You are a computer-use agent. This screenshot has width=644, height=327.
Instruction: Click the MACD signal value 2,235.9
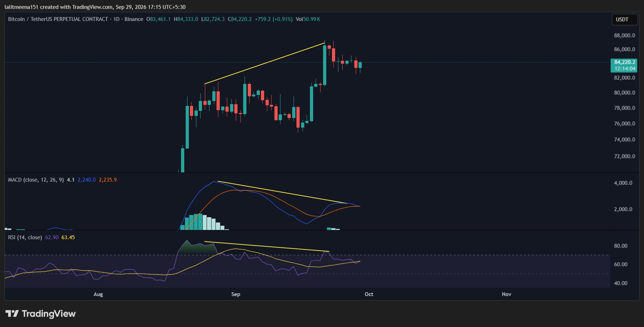[108, 180]
